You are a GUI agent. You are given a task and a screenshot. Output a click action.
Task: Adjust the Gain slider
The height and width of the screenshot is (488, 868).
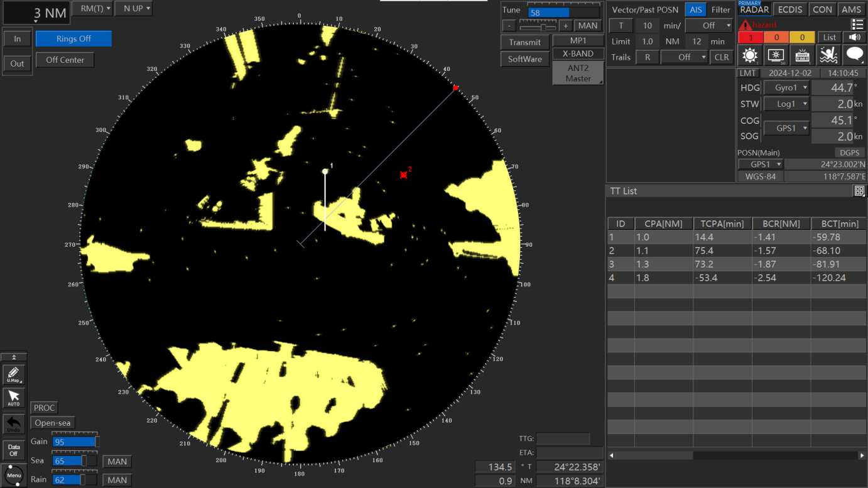(74, 441)
